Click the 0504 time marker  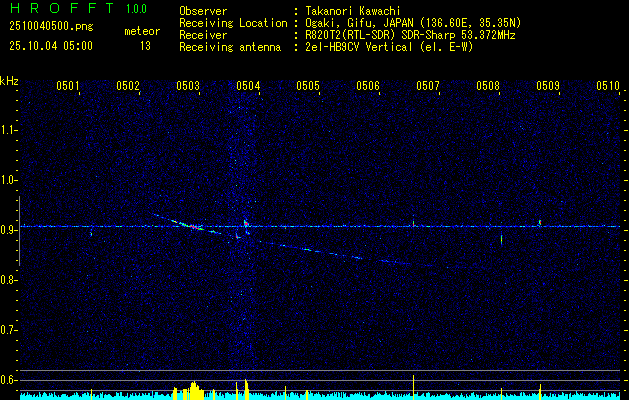248,86
